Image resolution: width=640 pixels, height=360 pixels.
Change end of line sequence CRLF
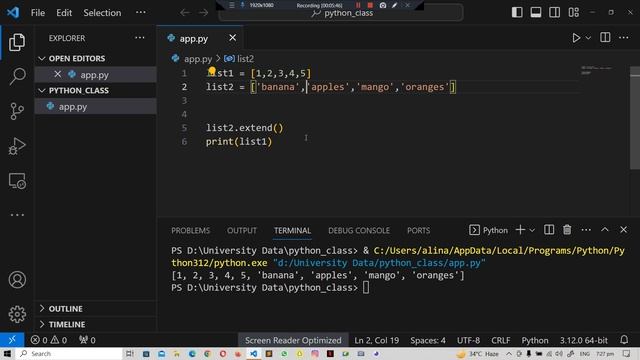click(500, 340)
